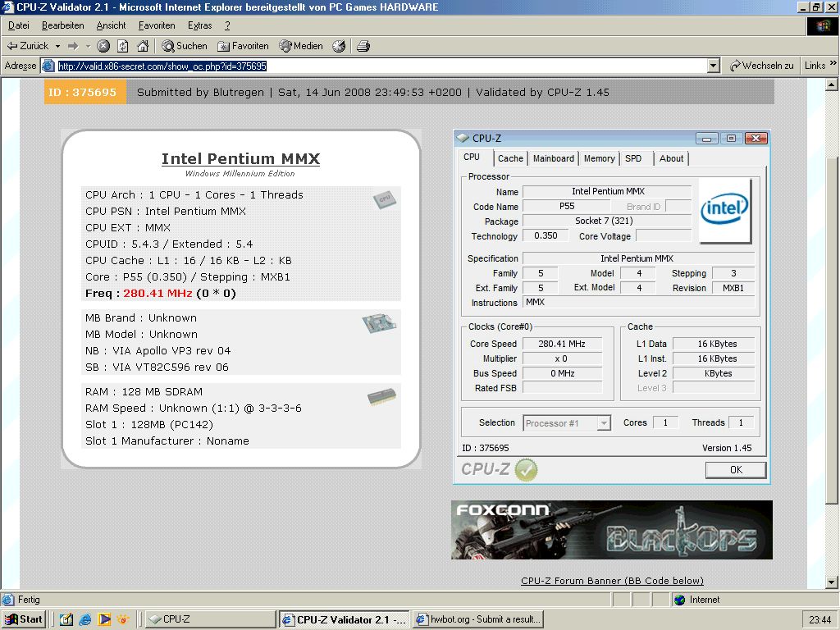Click the Intel Pentium MMX title link

240,158
